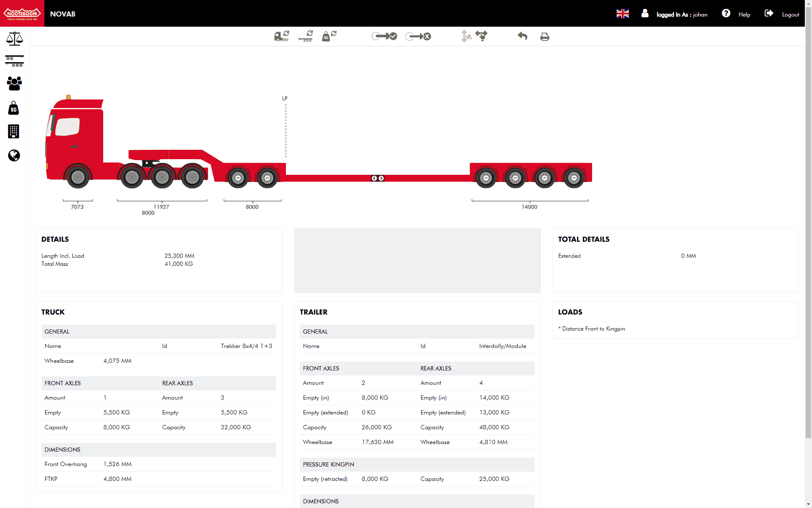
Task: Print the vehicle configuration
Action: point(545,37)
